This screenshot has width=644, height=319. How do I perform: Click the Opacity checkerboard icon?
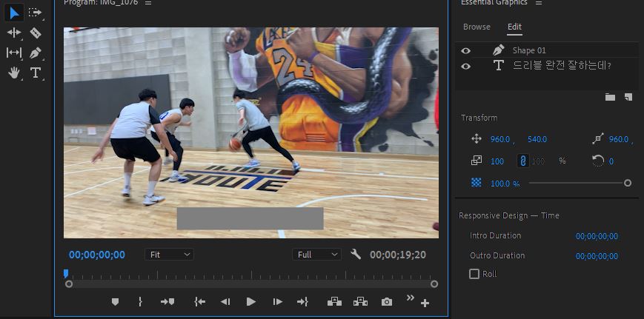(476, 183)
